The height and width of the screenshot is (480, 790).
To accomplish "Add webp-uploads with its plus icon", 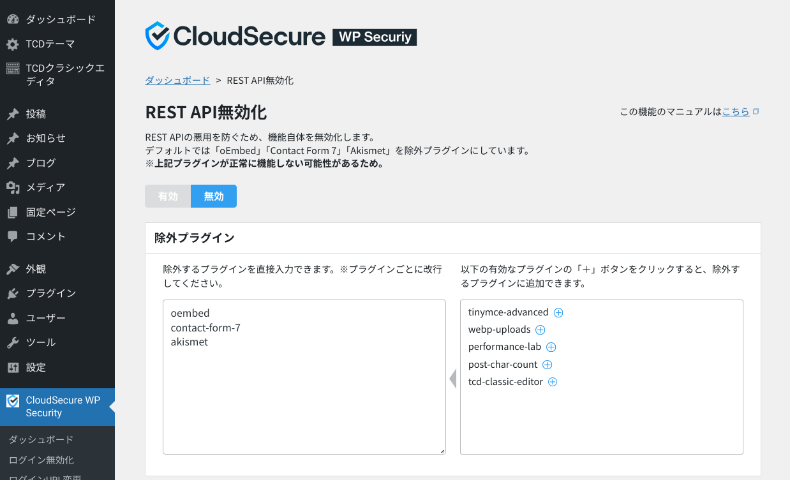I will 540,330.
